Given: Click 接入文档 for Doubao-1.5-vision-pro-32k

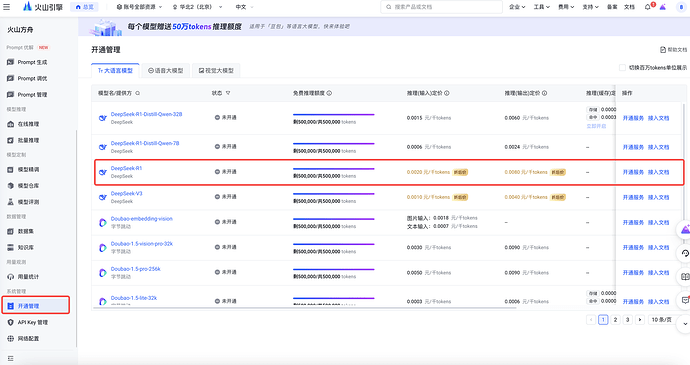Looking at the screenshot, I should (658, 247).
